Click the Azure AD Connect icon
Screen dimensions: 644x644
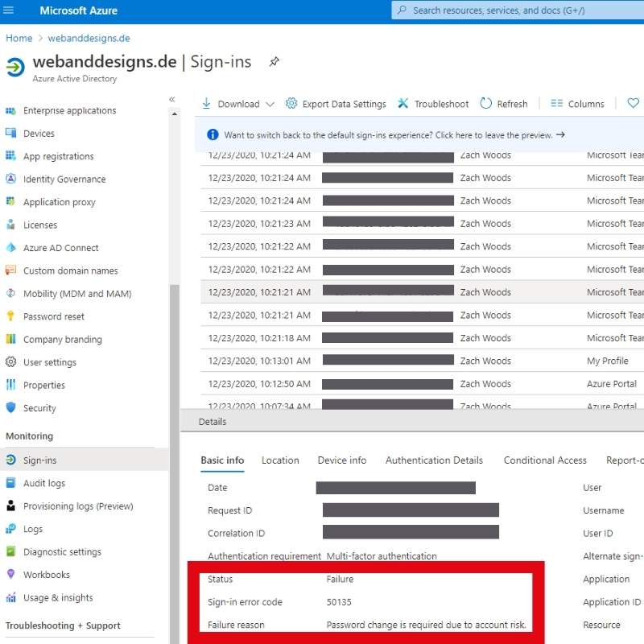tap(10, 248)
